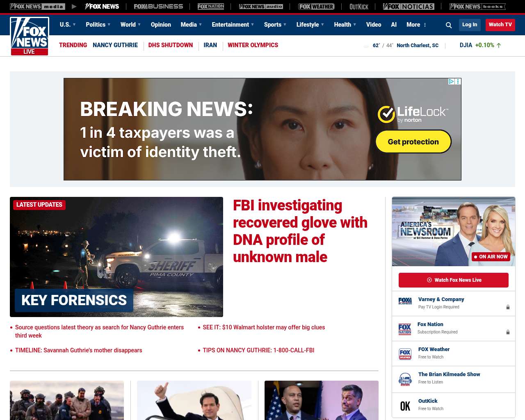Open the Source questions latest theory link
This screenshot has height=420, width=525.
[x=100, y=331]
